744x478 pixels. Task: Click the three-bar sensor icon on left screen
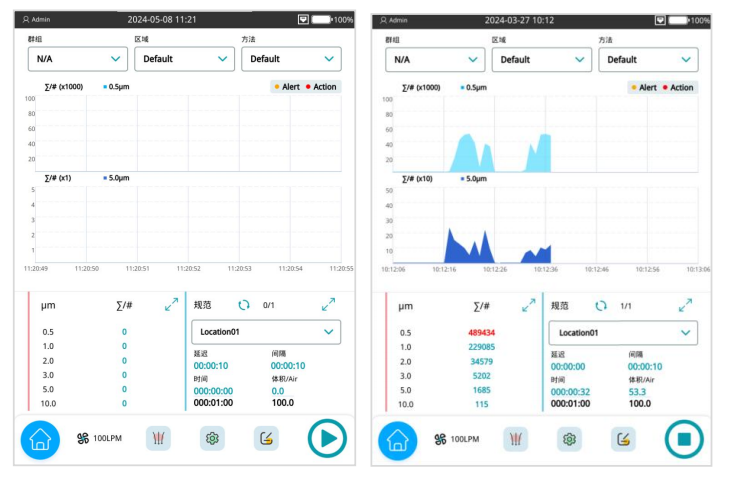[x=158, y=438]
